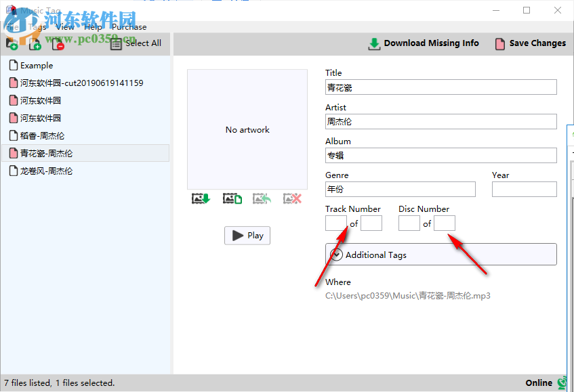This screenshot has width=574, height=392.
Task: Click the Select All label
Action: pyautogui.click(x=143, y=43)
